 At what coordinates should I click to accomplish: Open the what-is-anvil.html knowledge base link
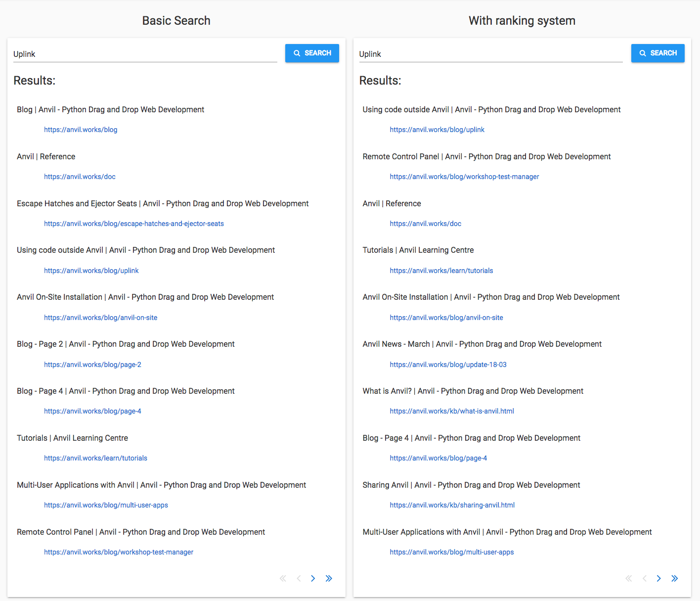tap(451, 411)
